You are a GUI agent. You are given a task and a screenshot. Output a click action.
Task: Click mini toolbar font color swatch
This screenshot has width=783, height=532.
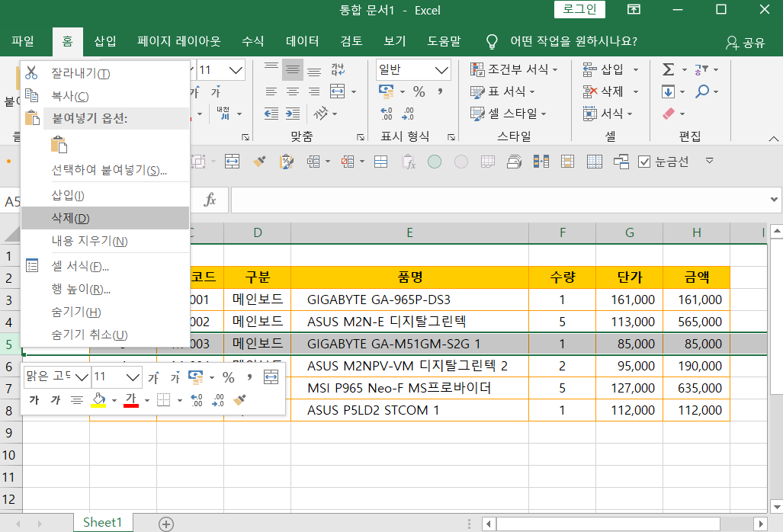131,400
